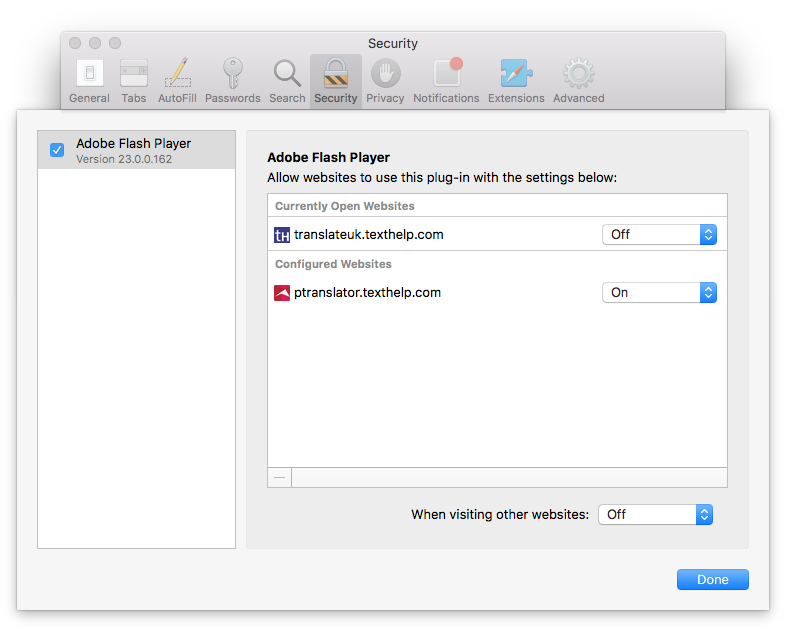Open the General preferences pane

(89, 81)
